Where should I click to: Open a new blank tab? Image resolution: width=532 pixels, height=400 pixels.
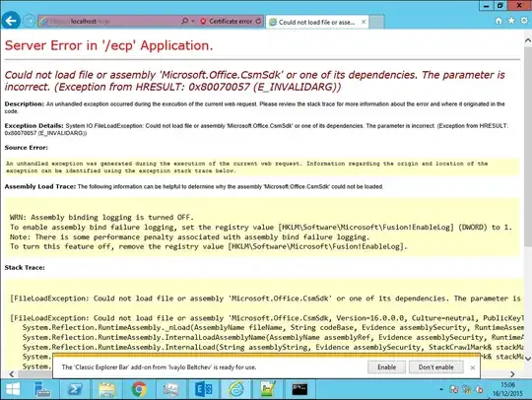(x=376, y=22)
